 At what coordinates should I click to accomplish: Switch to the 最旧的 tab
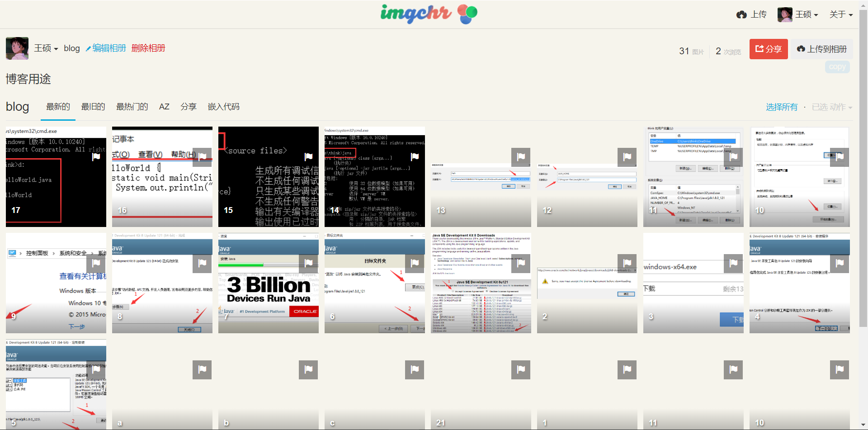coord(93,107)
